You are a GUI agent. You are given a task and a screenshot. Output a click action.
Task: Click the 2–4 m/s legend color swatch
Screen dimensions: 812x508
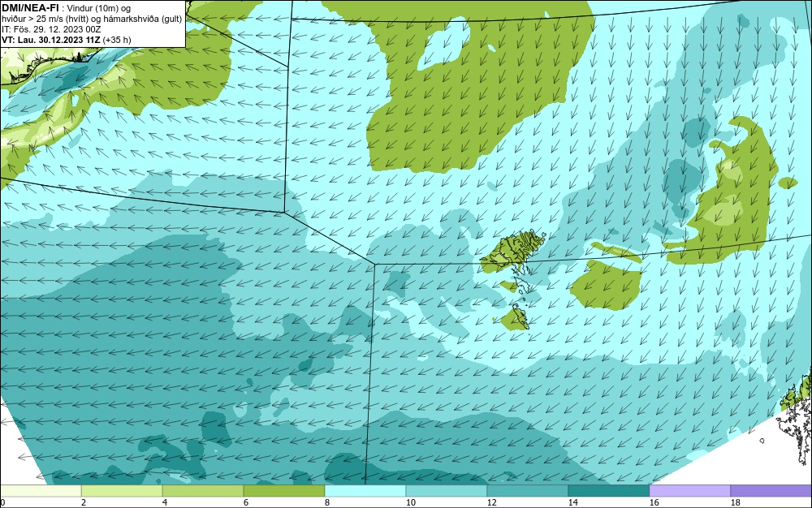click(122, 491)
